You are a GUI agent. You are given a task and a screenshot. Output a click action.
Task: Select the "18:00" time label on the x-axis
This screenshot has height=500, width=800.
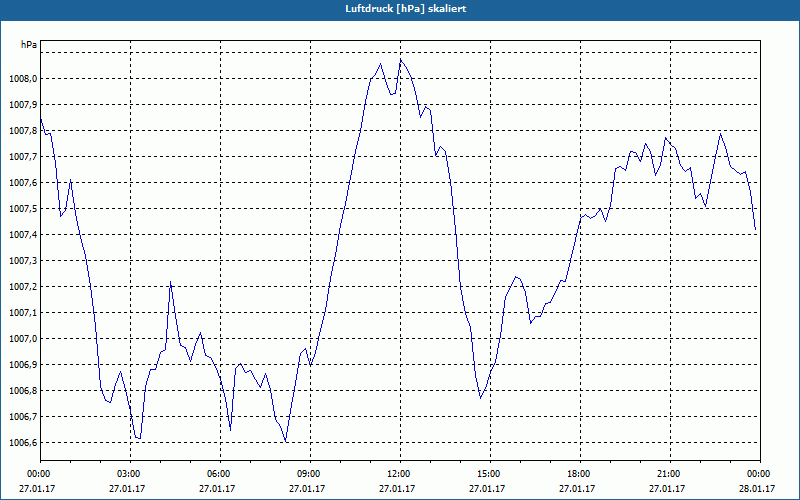coord(580,474)
